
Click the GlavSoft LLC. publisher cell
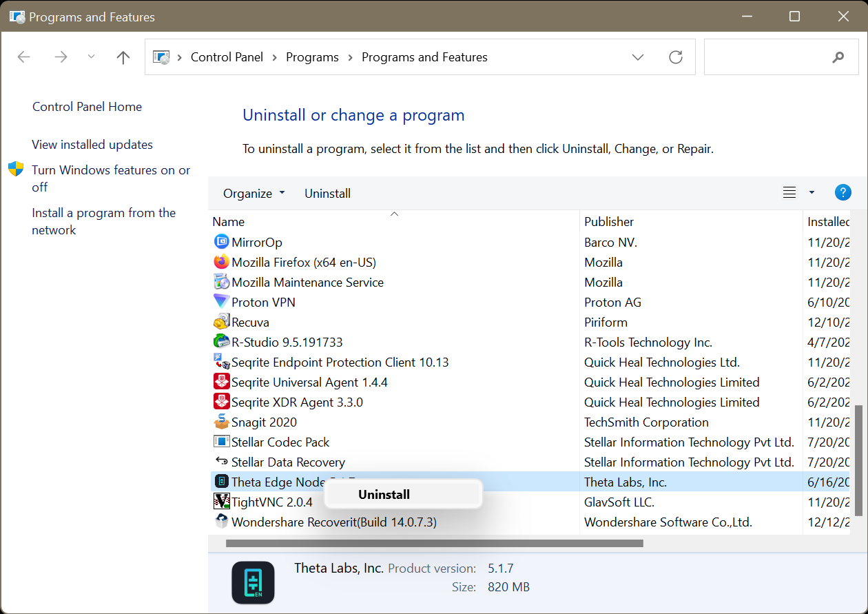619,502
